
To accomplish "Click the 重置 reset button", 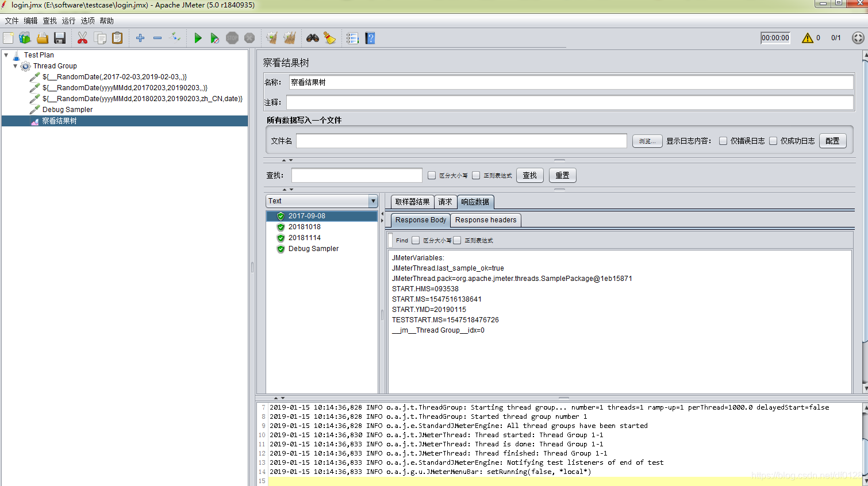I will [x=563, y=175].
